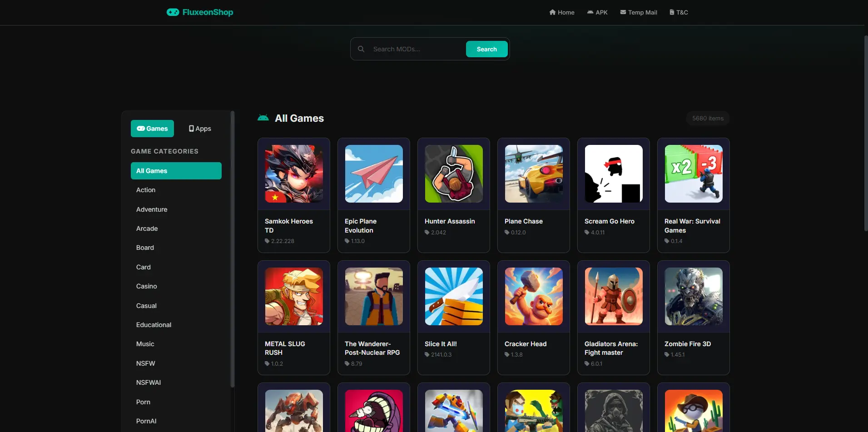
Task: Switch to the Games tab
Action: [152, 129]
